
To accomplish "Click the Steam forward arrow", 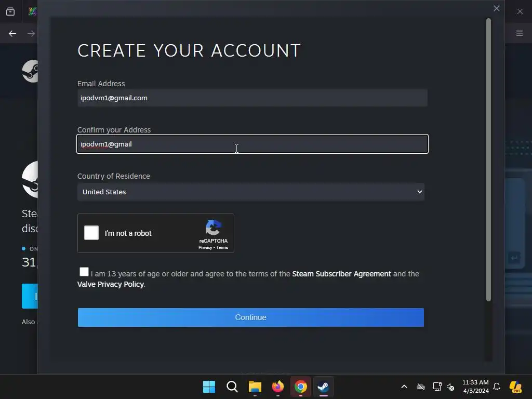I will [31, 34].
